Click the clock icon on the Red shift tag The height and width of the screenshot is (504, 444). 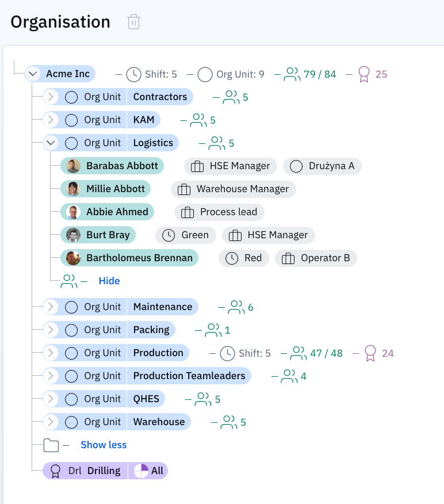click(x=232, y=258)
